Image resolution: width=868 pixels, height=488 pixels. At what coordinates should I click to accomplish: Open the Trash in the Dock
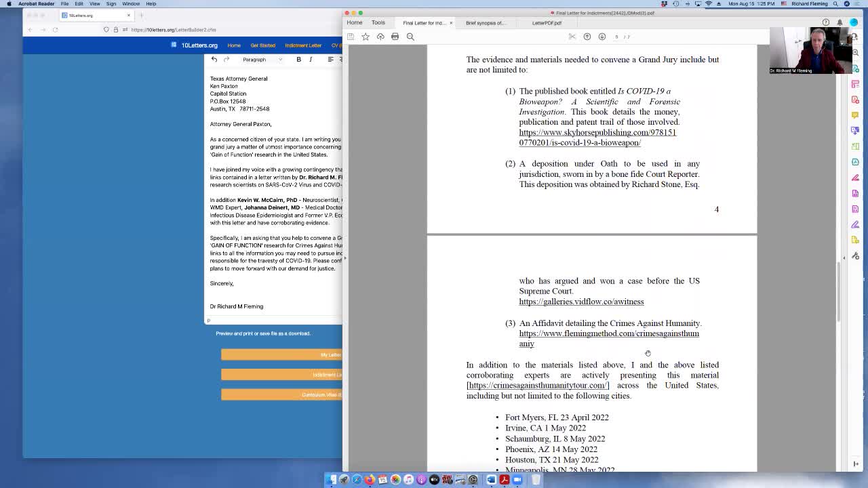[536, 480]
